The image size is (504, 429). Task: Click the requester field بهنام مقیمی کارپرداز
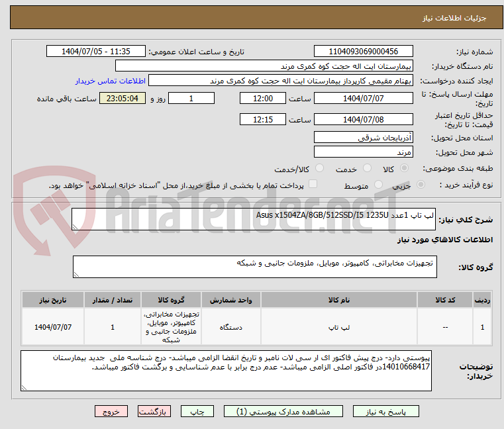281,80
